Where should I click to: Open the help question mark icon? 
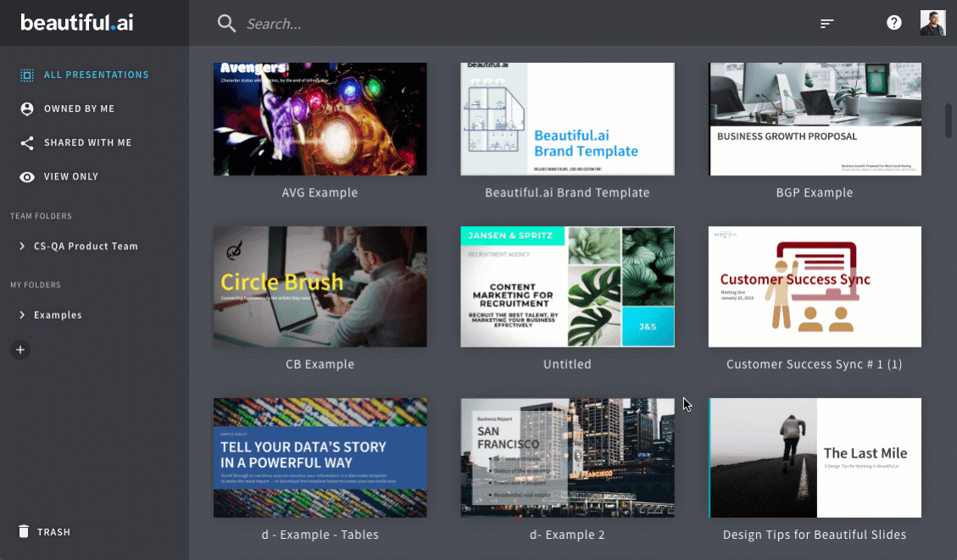(893, 23)
